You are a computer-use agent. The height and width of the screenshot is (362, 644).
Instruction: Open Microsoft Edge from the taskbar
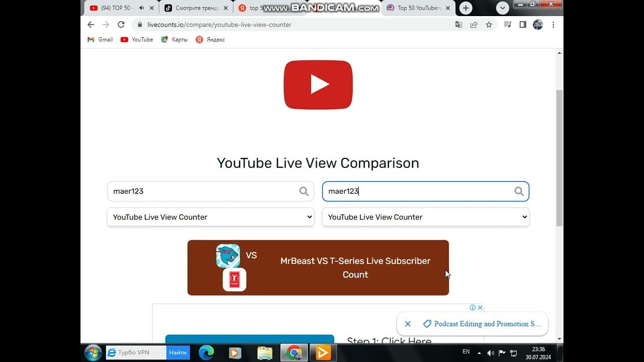coord(206,353)
